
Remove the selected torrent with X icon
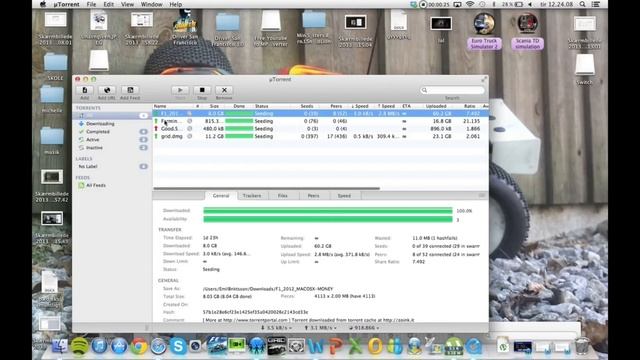(224, 90)
